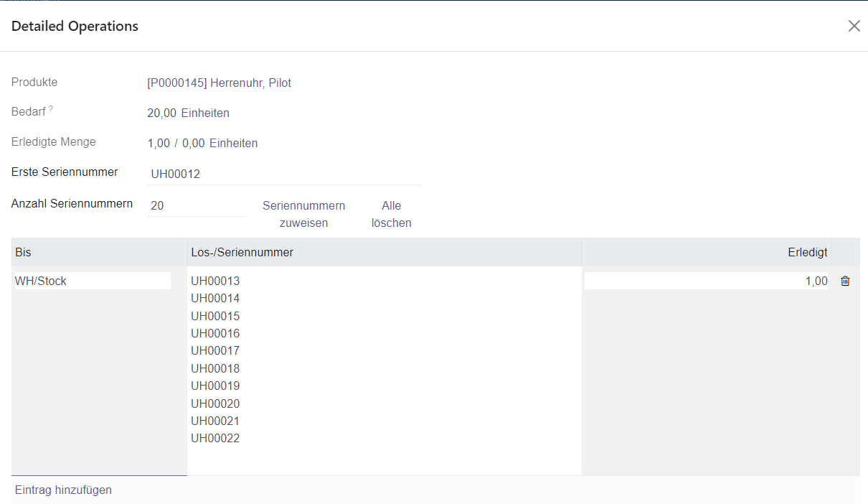Screen dimensions: 868x504
Task: Add a row via Eintrag hinzufügen
Action: [63, 490]
